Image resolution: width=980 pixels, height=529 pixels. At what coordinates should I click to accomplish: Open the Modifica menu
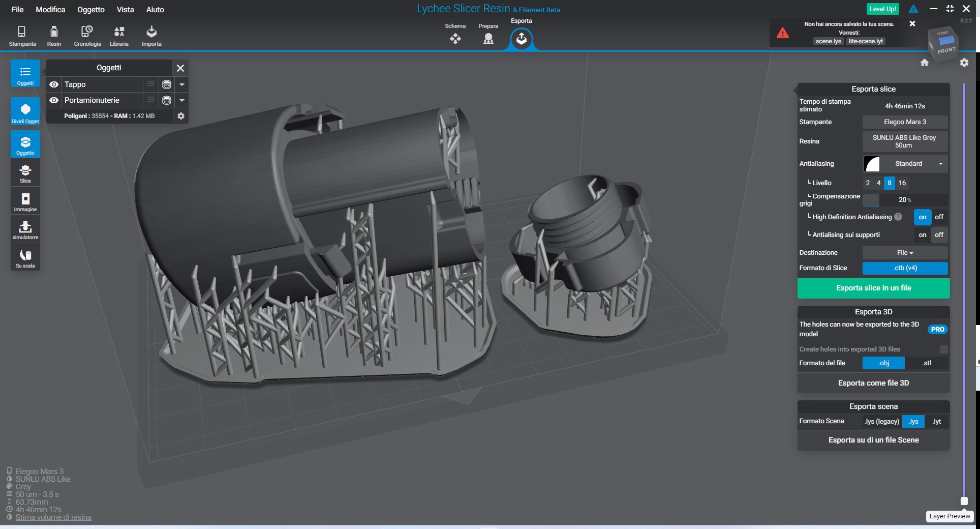pos(50,10)
